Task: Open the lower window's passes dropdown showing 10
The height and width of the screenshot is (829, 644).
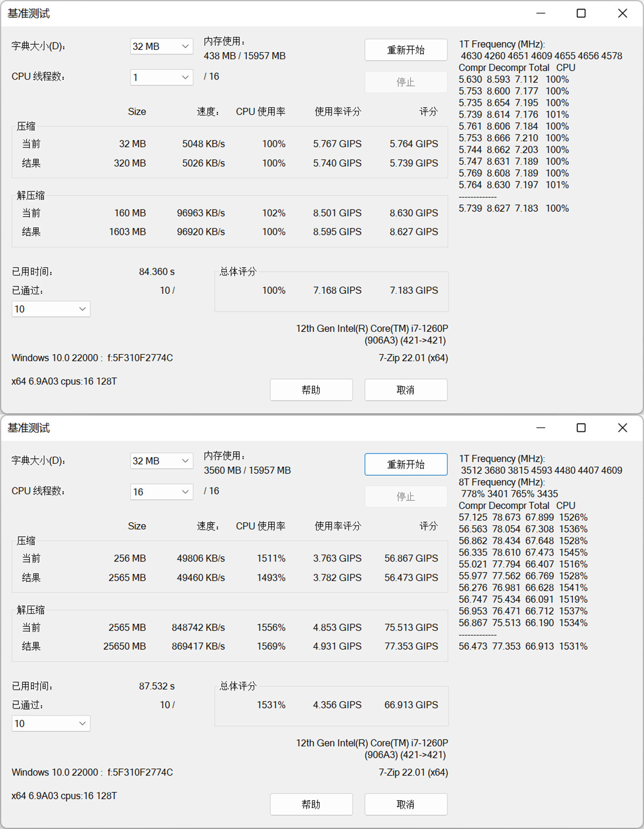Action: click(51, 723)
